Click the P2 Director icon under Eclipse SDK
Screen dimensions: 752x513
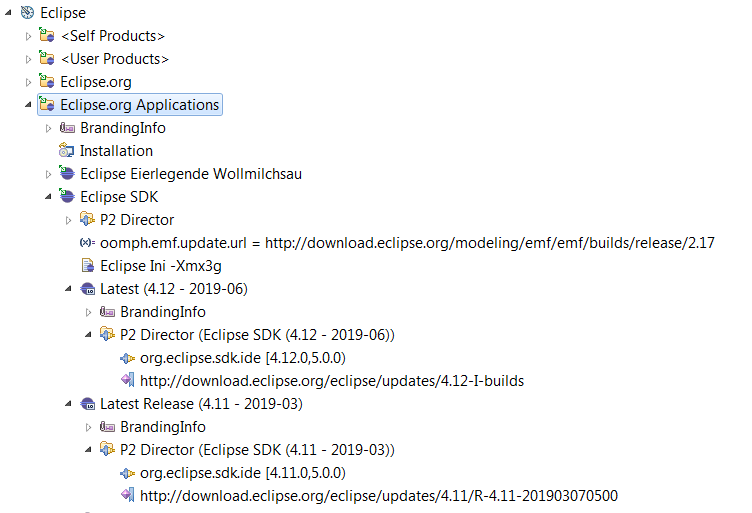coord(87,219)
